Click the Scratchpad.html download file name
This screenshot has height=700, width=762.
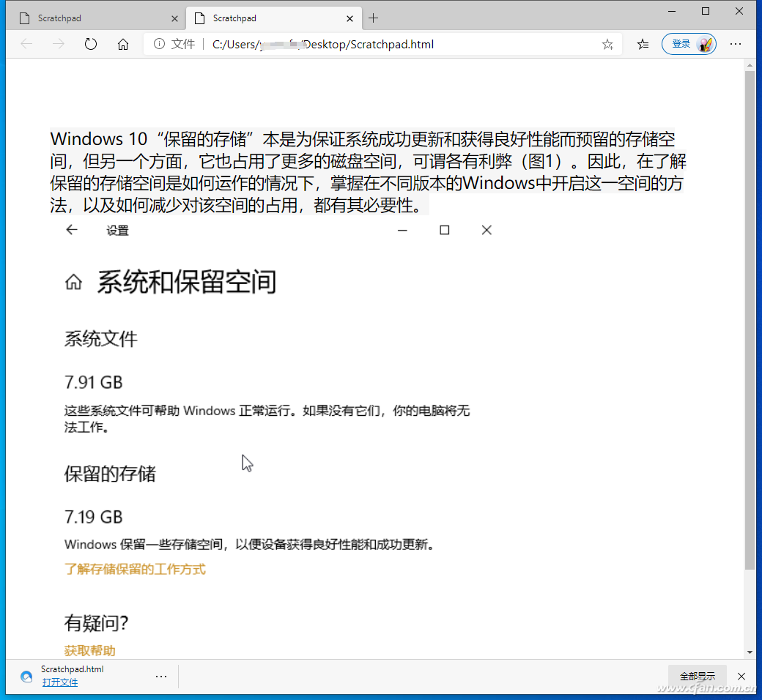(x=73, y=669)
